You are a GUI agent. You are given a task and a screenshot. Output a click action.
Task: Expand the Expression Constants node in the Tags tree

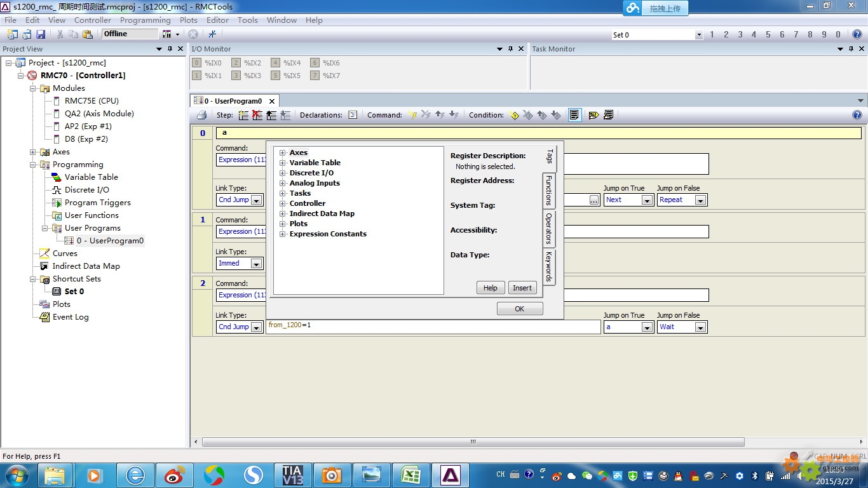pos(283,234)
